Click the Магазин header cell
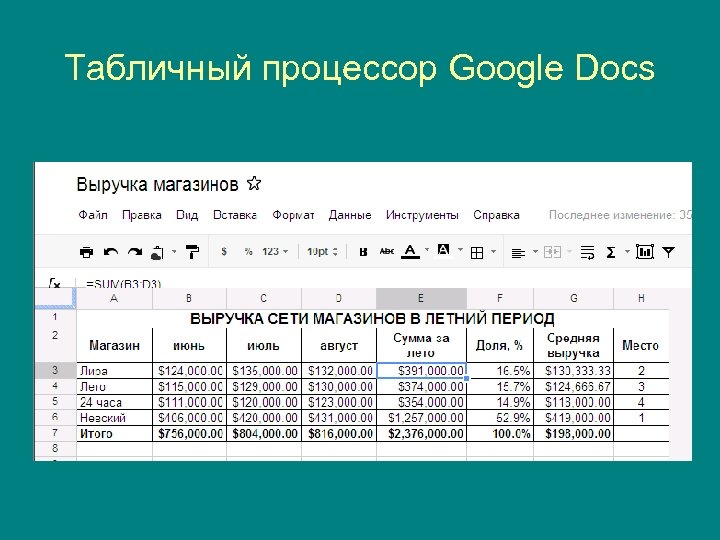 point(114,345)
